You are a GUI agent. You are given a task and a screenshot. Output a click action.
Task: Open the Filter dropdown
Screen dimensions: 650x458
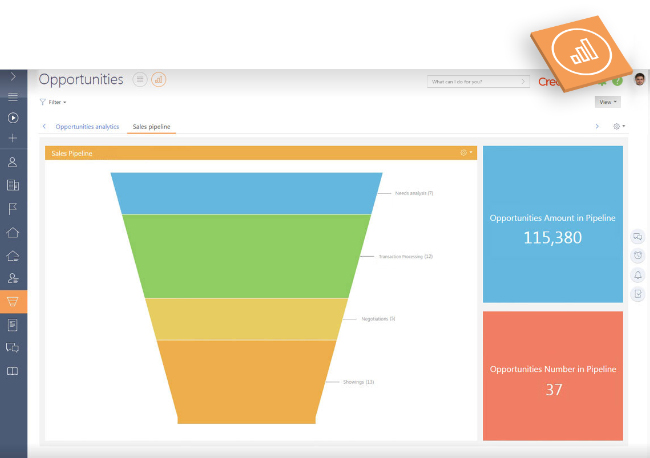point(53,102)
